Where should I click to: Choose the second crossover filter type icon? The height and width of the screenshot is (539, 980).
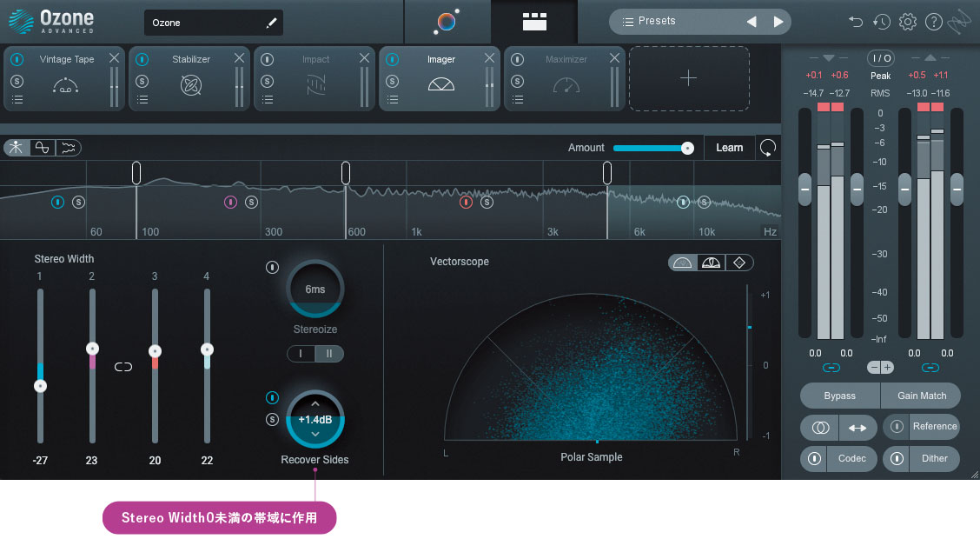pos(42,148)
